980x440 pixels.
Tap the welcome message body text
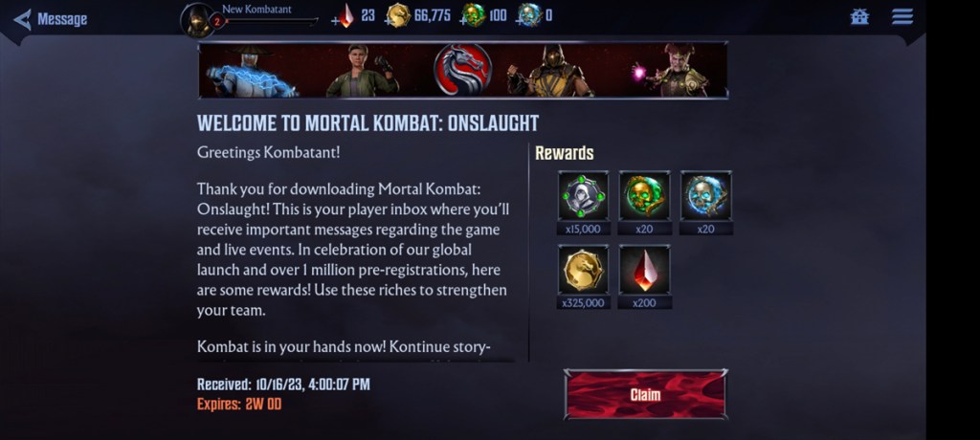click(x=353, y=250)
